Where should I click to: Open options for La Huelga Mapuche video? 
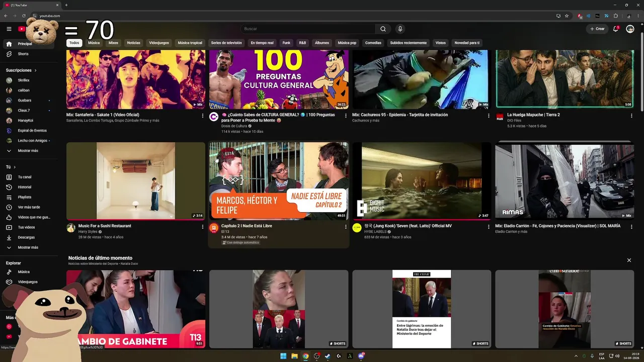click(631, 116)
